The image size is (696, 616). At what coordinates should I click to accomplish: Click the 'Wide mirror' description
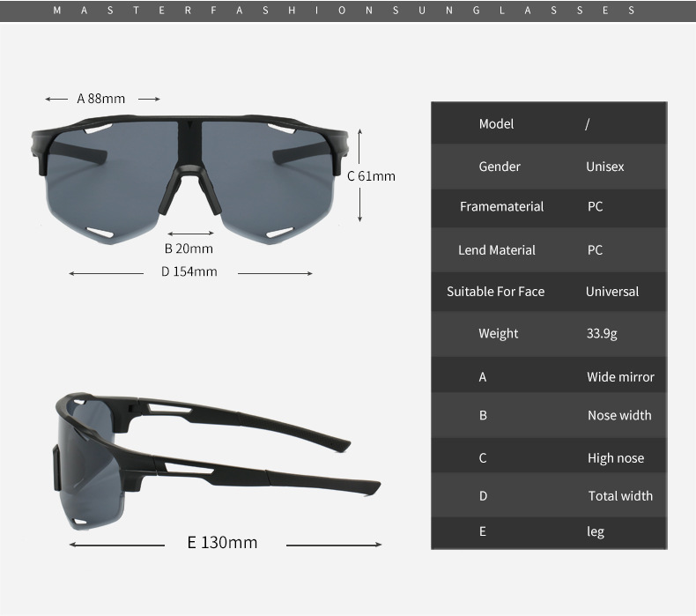(620, 377)
